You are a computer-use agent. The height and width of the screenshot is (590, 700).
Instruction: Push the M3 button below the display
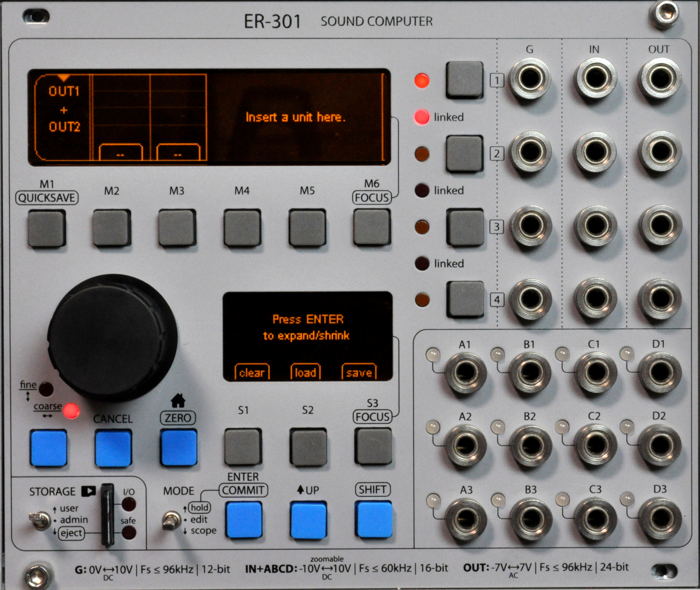(177, 228)
